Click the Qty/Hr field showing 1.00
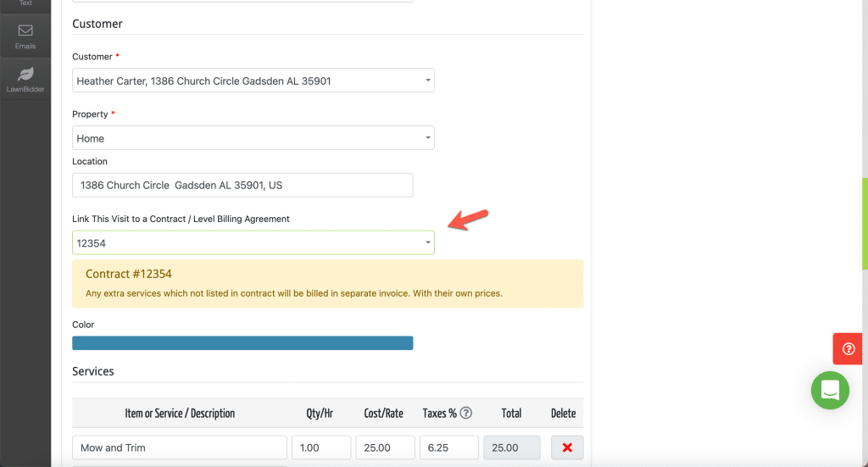Screen dimensions: 868x467 pos(321,448)
